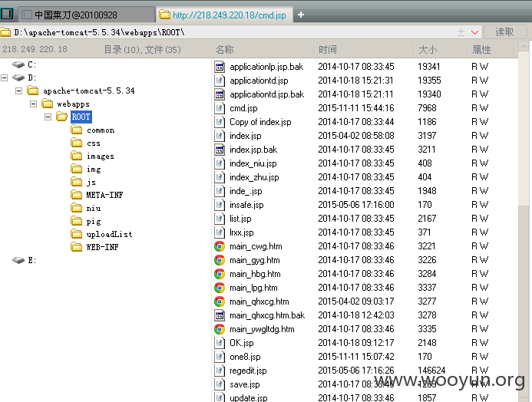
Task: Click the panel layout icon at top-left
Action: tap(7, 14)
